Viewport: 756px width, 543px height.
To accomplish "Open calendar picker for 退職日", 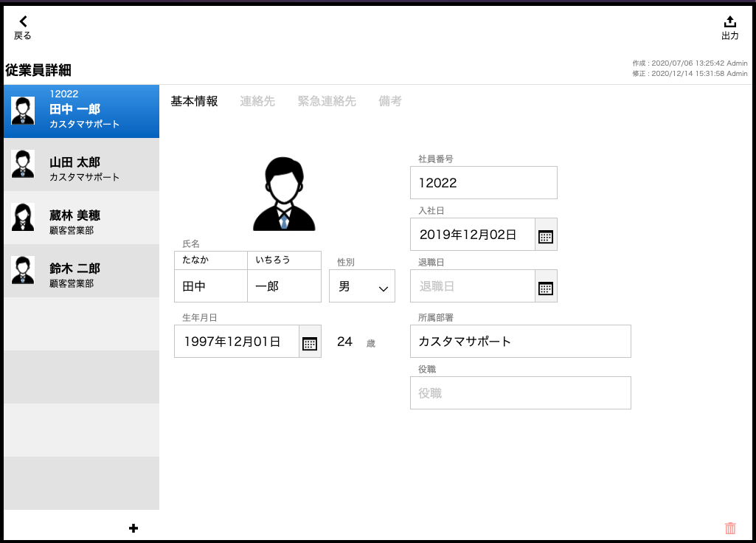I will [546, 287].
